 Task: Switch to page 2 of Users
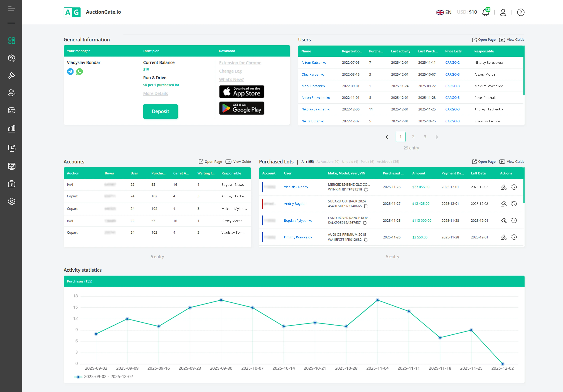(x=413, y=137)
